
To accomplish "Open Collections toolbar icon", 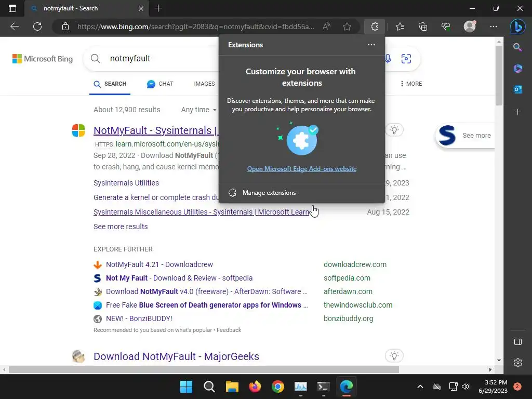I will pyautogui.click(x=423, y=26).
